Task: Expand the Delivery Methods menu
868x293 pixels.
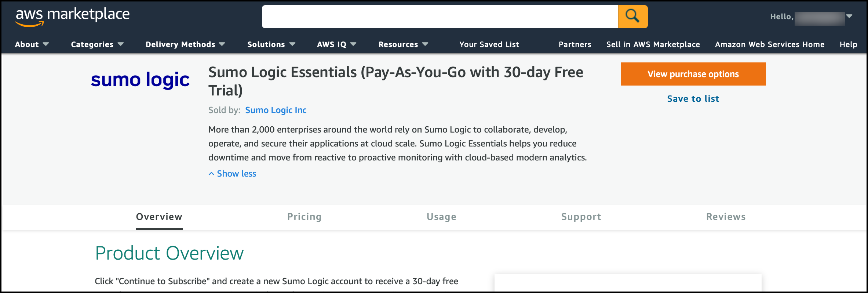Action: click(x=185, y=44)
